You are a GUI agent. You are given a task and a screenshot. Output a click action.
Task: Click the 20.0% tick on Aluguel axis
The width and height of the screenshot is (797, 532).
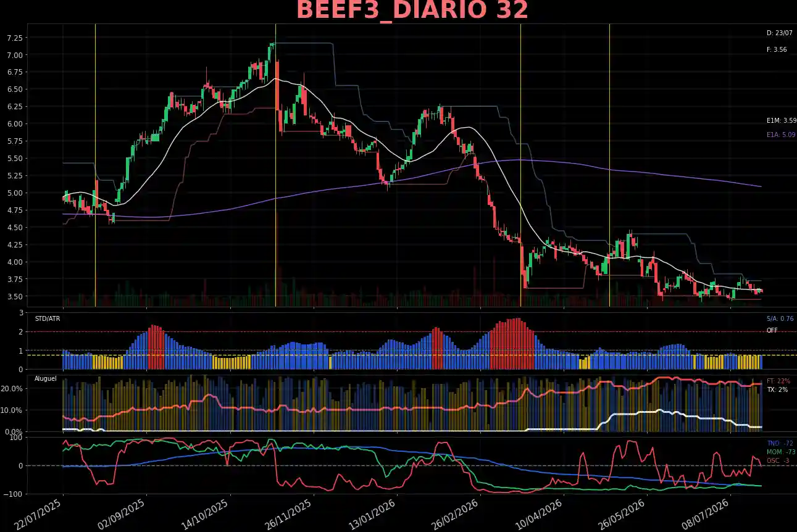click(x=13, y=389)
